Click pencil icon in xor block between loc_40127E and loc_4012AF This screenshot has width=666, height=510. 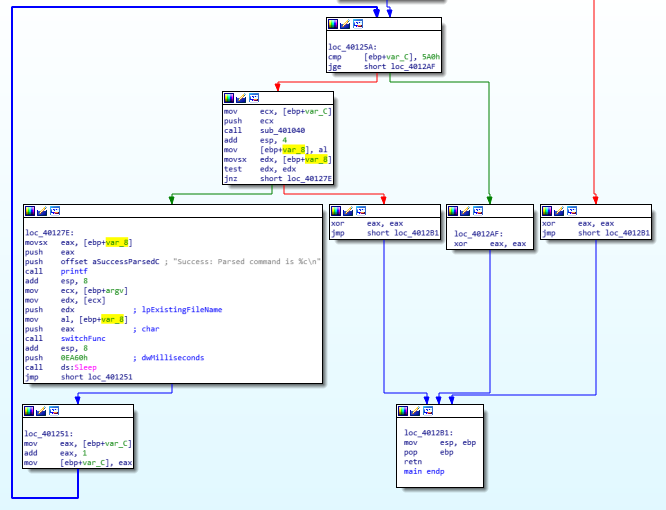pyautogui.click(x=348, y=211)
